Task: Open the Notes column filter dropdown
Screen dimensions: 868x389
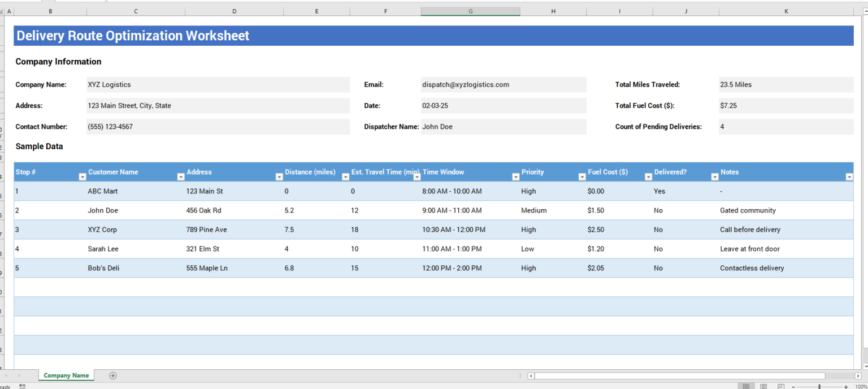Action: tap(849, 176)
